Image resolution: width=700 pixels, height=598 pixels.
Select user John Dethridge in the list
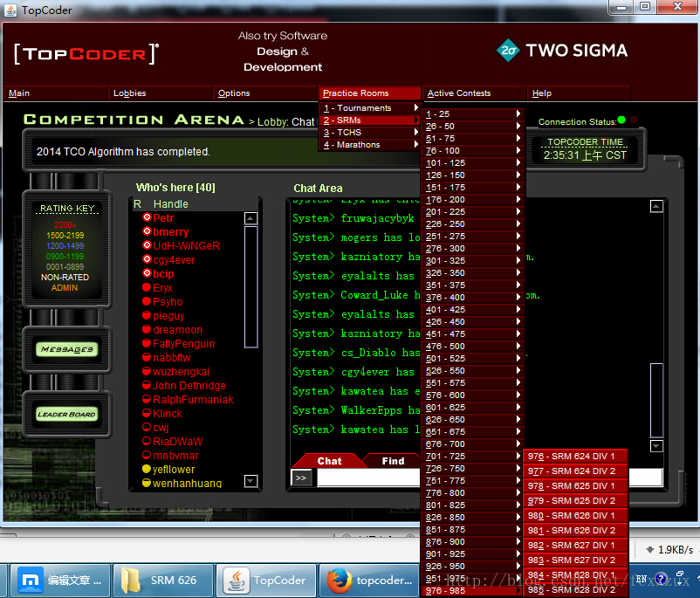click(189, 385)
